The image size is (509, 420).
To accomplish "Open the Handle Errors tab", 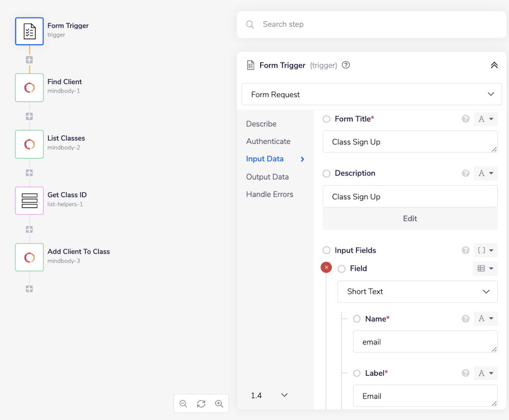I will [x=270, y=194].
